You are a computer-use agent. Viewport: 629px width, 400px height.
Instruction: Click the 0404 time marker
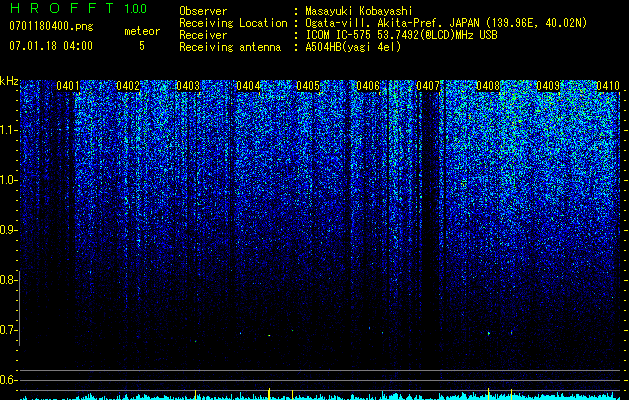pyautogui.click(x=248, y=86)
